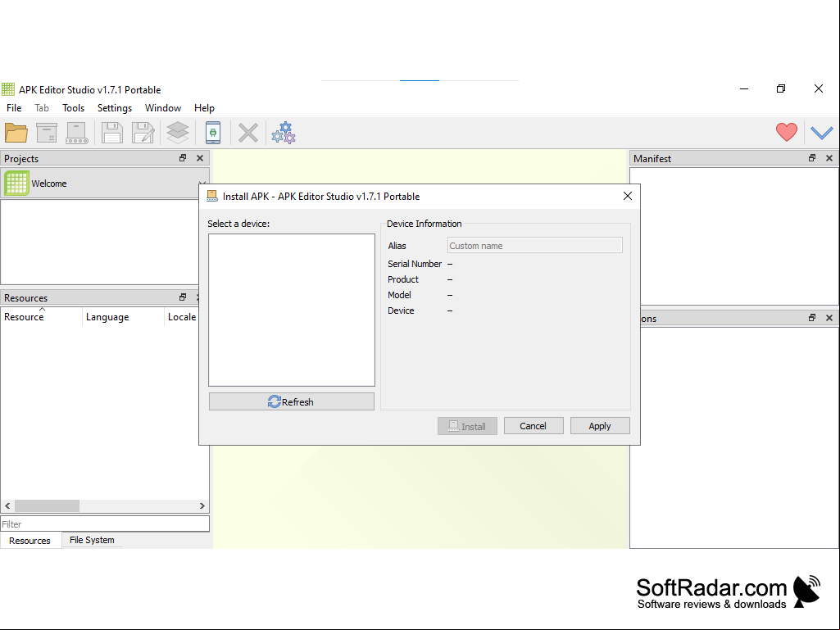Minimize the APK Editor Studio window
The height and width of the screenshot is (630, 840).
point(744,89)
